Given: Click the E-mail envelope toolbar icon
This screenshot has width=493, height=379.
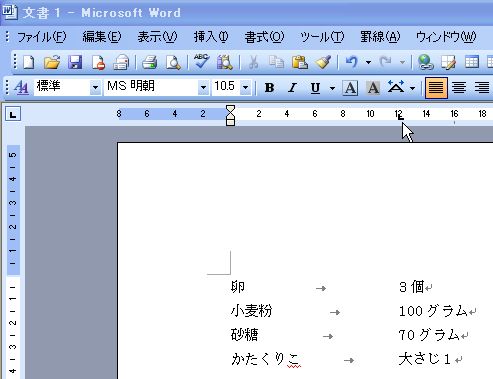Looking at the screenshot, I should click(121, 62).
